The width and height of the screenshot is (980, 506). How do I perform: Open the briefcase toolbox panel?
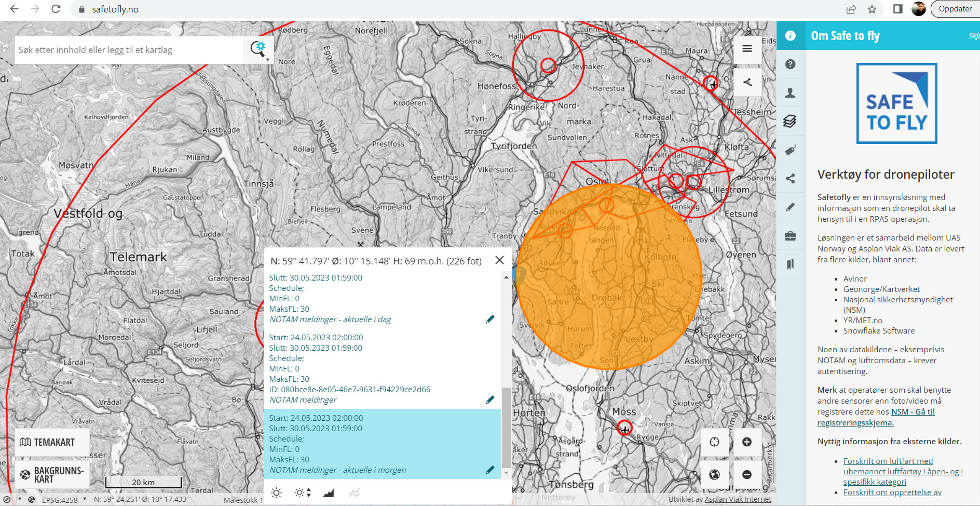click(x=791, y=236)
